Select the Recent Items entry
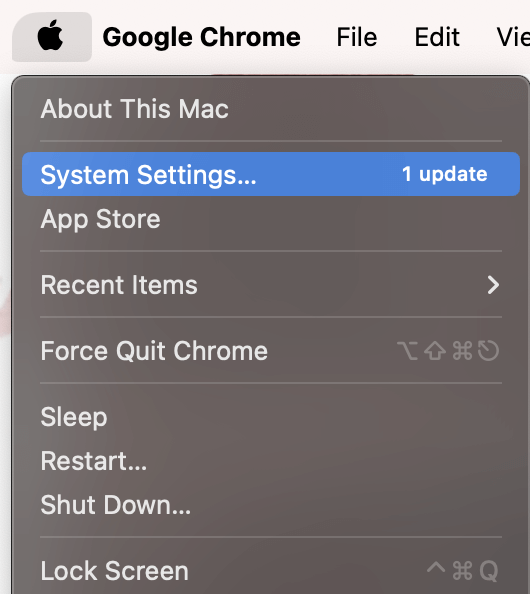The height and width of the screenshot is (594, 530). 271,285
